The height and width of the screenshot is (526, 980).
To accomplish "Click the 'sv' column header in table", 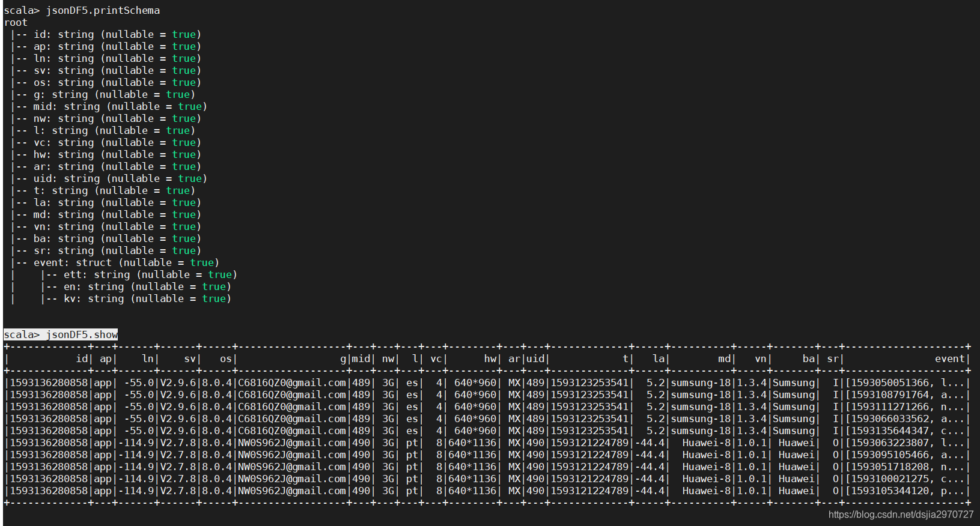I will coord(190,358).
